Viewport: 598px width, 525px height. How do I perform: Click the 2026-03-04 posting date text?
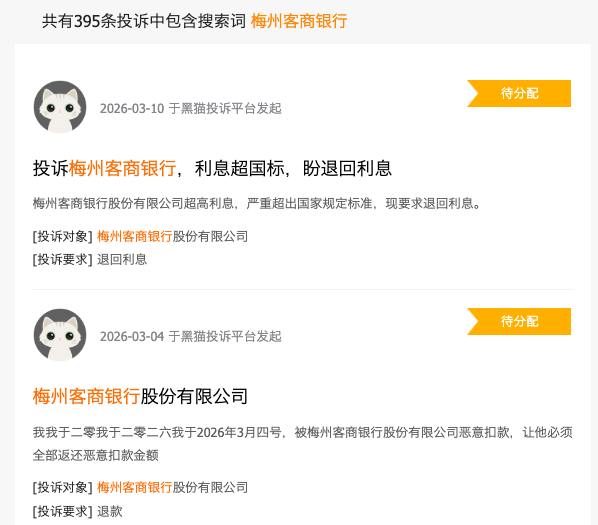pyautogui.click(x=132, y=337)
